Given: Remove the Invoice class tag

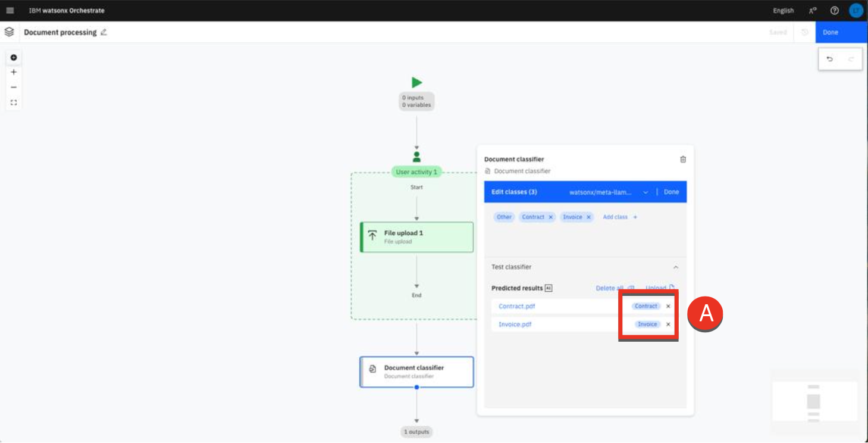Looking at the screenshot, I should tap(588, 217).
